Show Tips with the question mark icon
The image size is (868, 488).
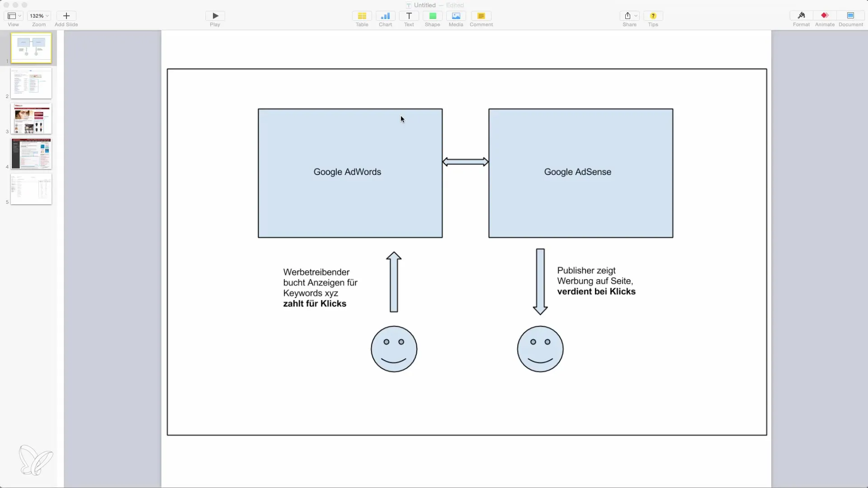653,16
